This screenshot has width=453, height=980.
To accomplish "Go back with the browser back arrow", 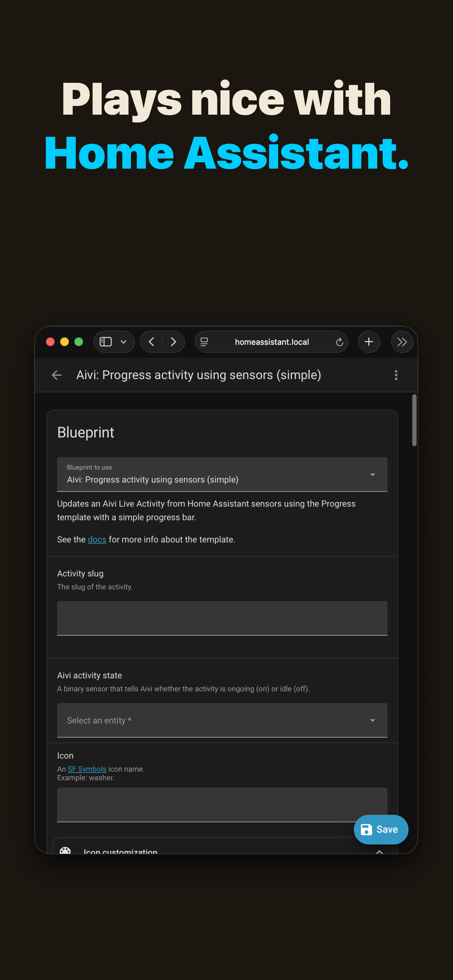I will (x=151, y=342).
